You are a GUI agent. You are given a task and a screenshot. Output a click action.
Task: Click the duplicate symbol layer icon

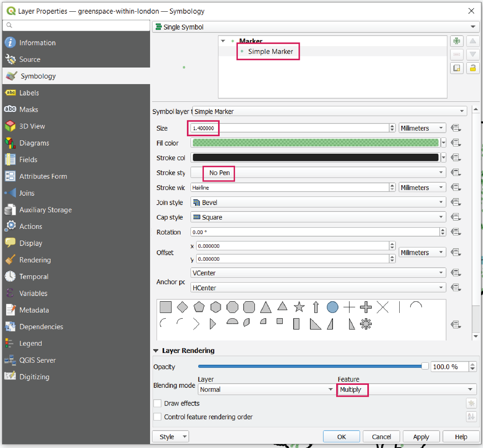(x=457, y=68)
